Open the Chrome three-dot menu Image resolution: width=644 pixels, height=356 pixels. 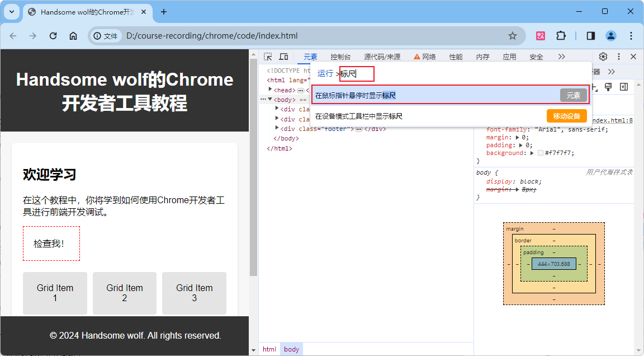click(631, 36)
